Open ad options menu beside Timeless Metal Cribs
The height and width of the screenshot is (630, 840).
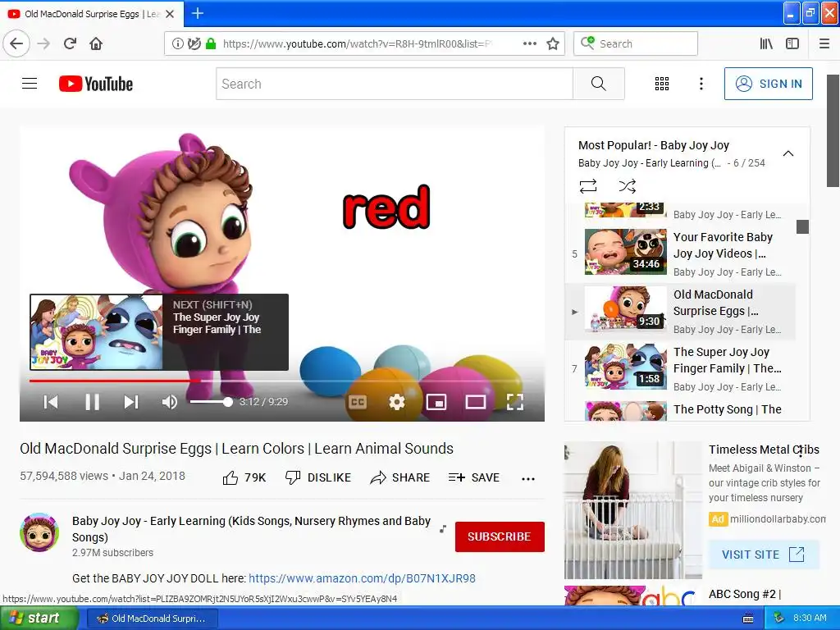click(801, 451)
